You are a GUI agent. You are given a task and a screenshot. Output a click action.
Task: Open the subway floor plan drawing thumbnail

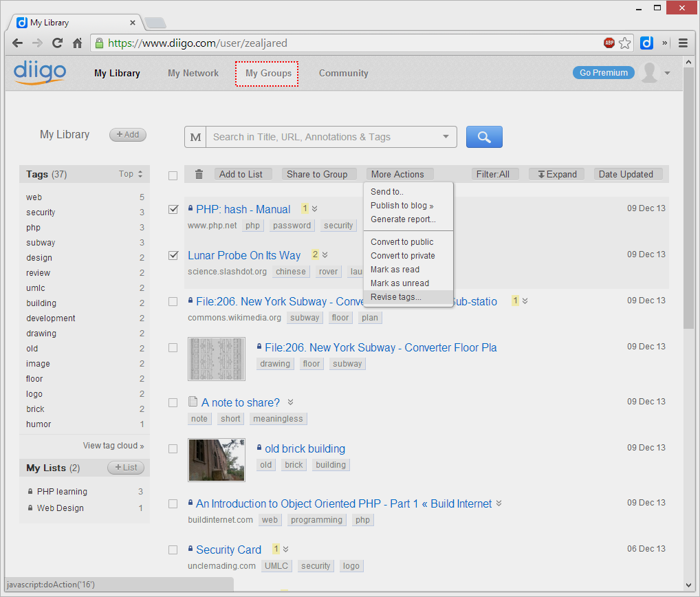click(x=217, y=359)
